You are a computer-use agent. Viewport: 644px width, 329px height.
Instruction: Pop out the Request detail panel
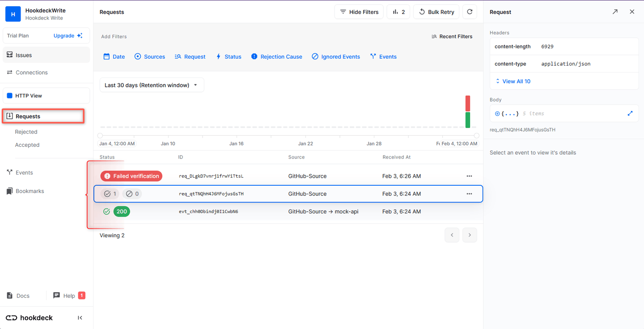click(x=615, y=12)
